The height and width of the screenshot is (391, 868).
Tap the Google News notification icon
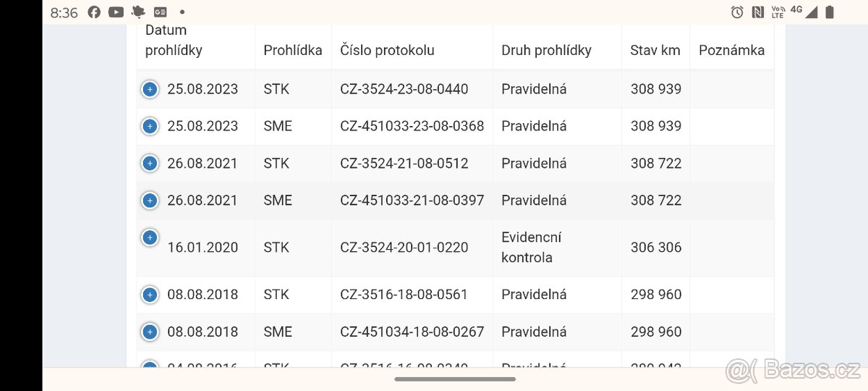(x=160, y=12)
